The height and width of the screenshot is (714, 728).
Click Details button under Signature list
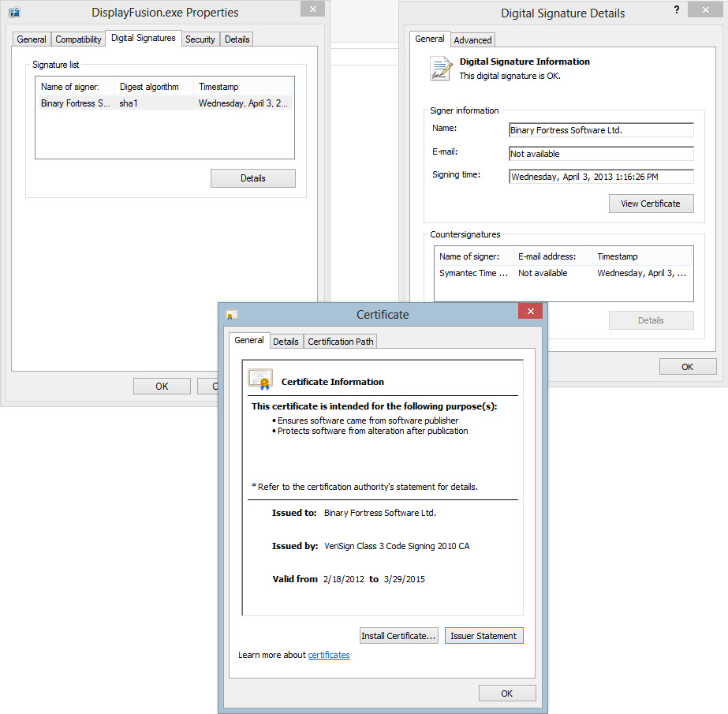pos(253,178)
